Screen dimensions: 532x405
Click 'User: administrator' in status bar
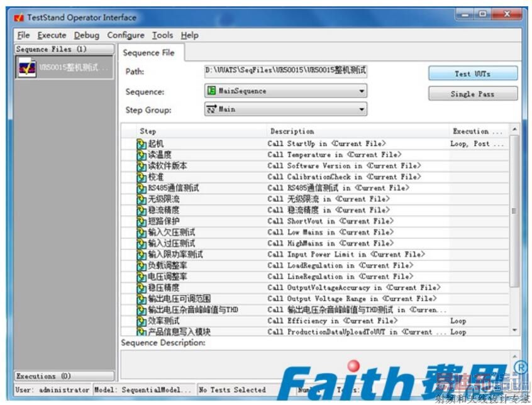click(x=52, y=390)
